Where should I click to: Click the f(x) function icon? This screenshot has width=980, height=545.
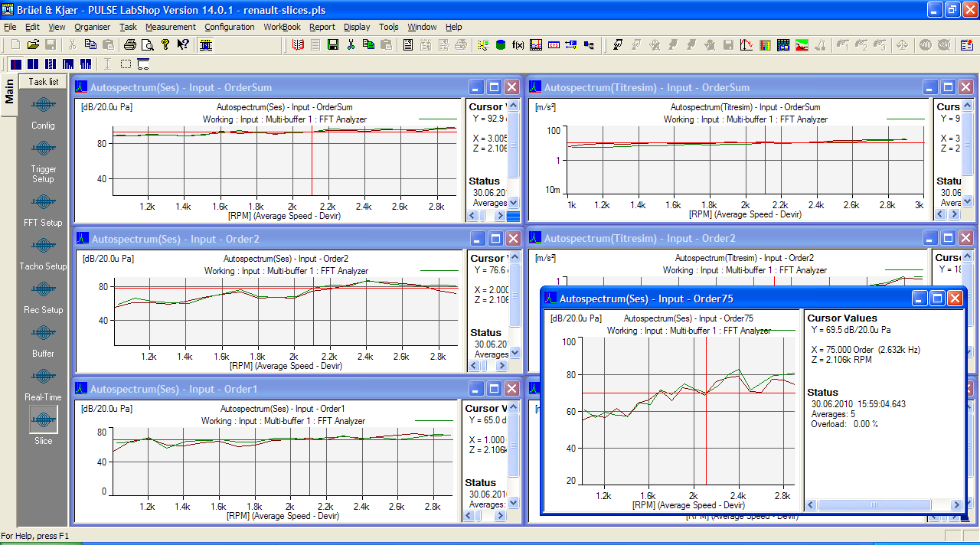518,45
